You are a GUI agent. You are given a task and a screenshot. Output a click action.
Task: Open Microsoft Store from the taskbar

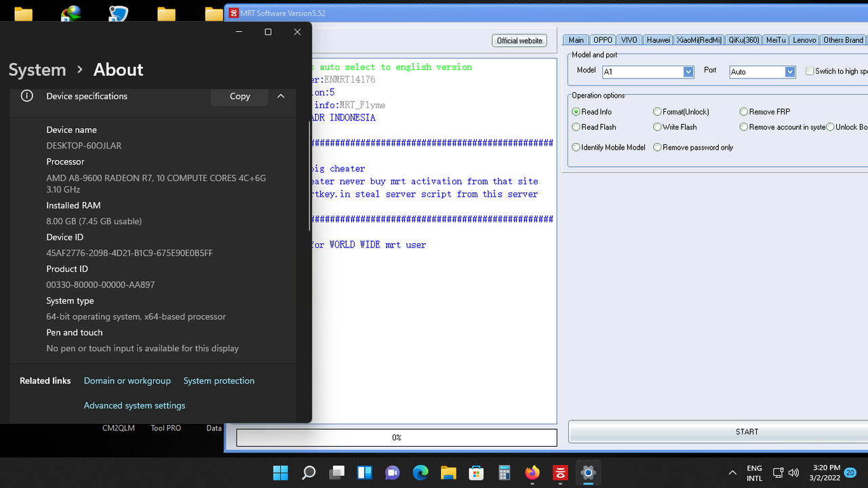coord(476,472)
